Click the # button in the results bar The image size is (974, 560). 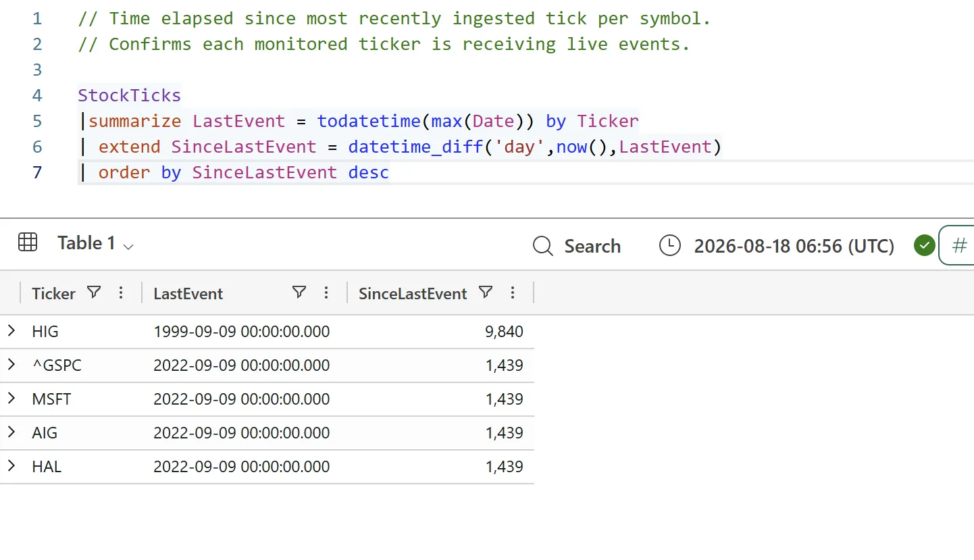(958, 245)
